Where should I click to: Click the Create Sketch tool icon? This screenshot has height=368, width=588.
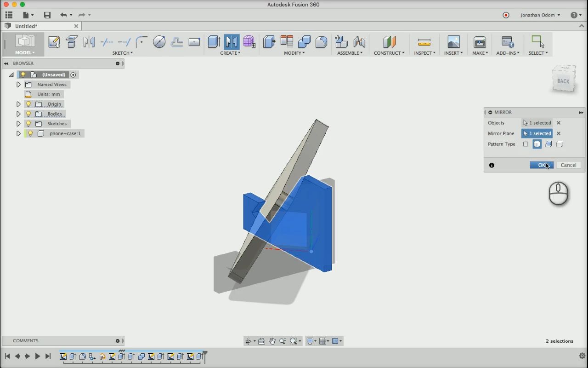coord(54,42)
